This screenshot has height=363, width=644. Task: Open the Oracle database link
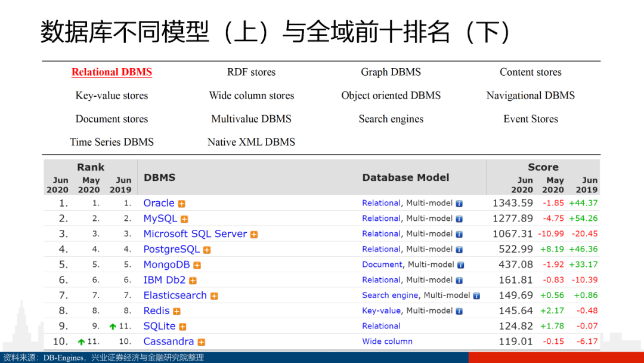[159, 203]
